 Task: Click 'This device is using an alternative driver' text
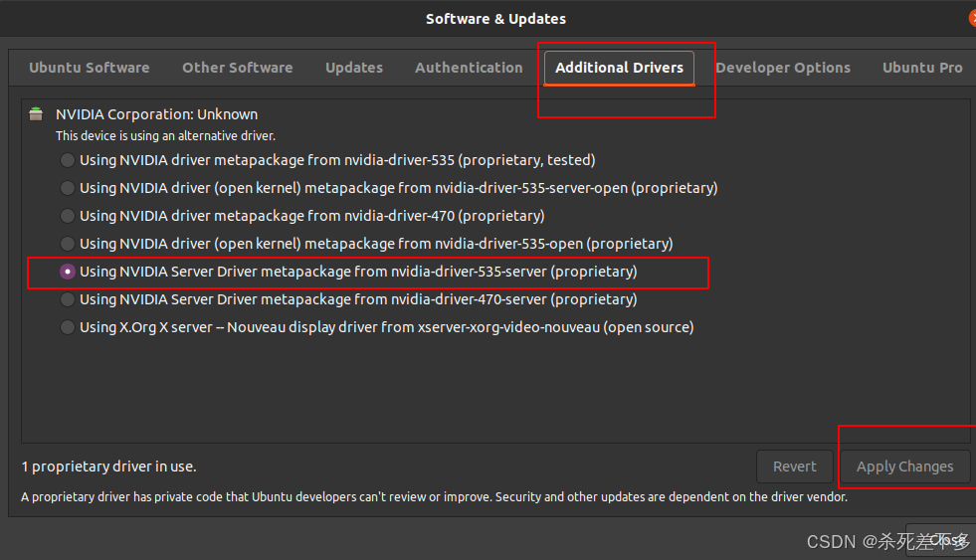pyautogui.click(x=165, y=135)
